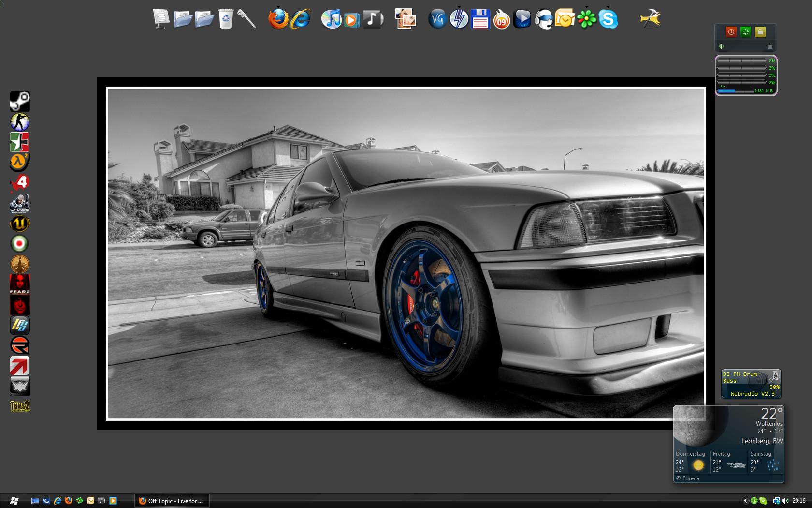Viewport: 812px width, 508px height.
Task: Click Switch between windows in quick launch
Action: point(46,501)
